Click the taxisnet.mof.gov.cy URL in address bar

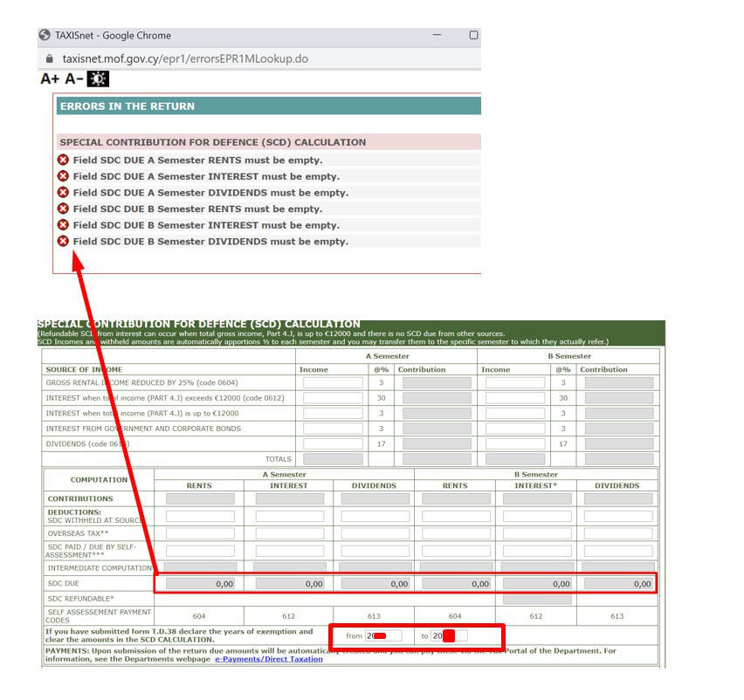pos(184,59)
